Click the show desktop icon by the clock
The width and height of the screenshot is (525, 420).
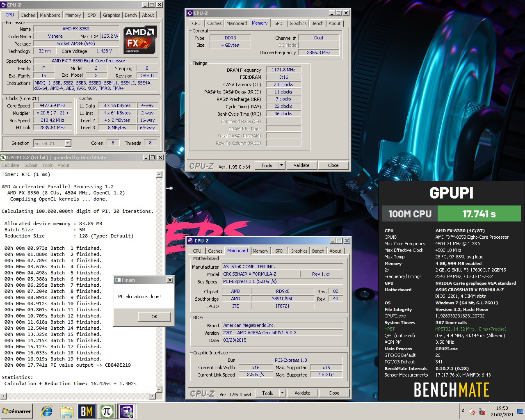click(x=520, y=411)
